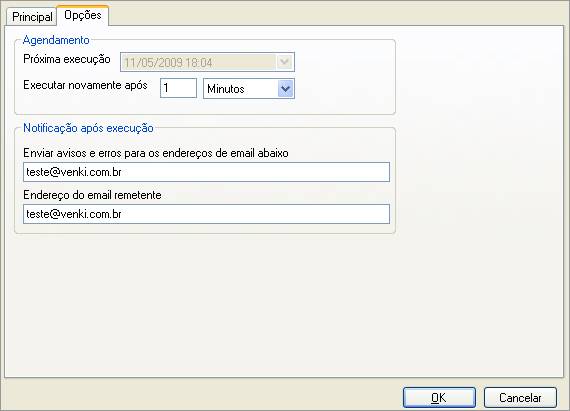Click the Agendamento group heading

click(56, 40)
